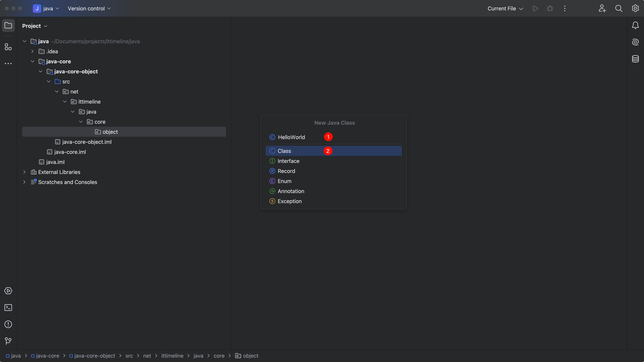Open the Current File run configuration dropdown
This screenshot has width=644, height=362.
pos(505,9)
